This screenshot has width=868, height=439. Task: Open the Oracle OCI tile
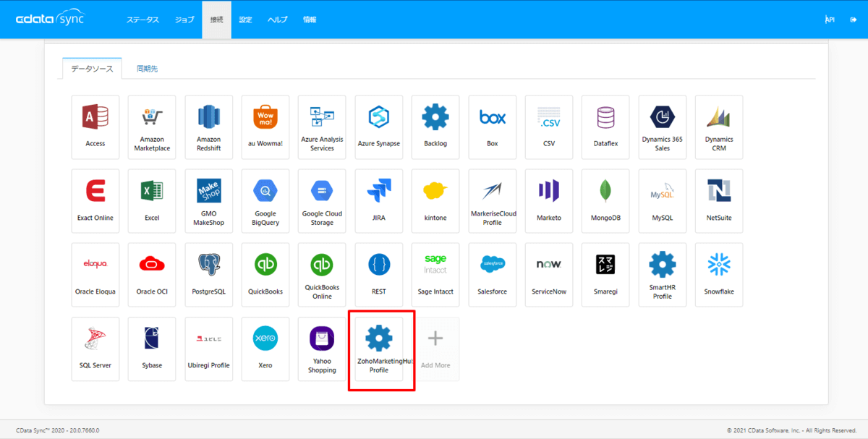click(x=152, y=275)
